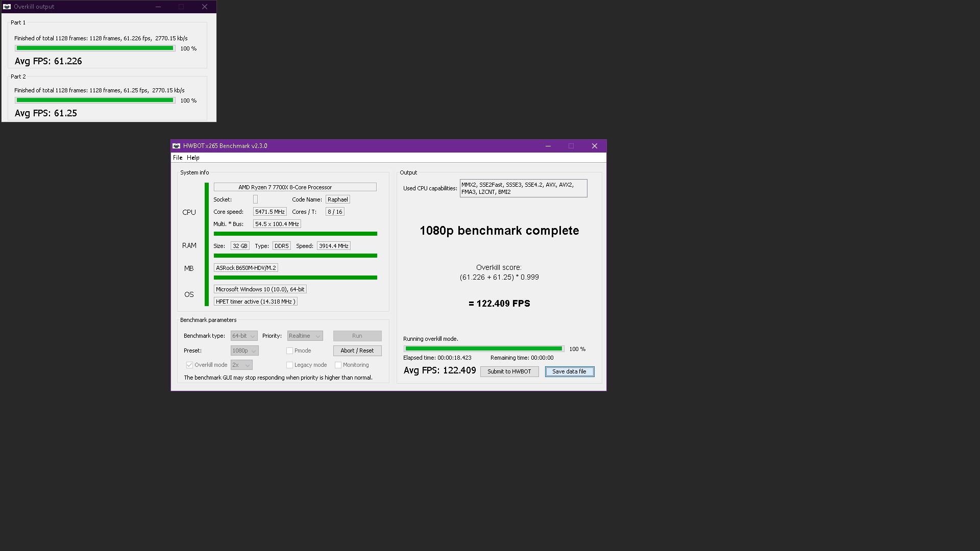Close the Overkill output window
Viewport: 980px width, 551px height.
tap(205, 7)
